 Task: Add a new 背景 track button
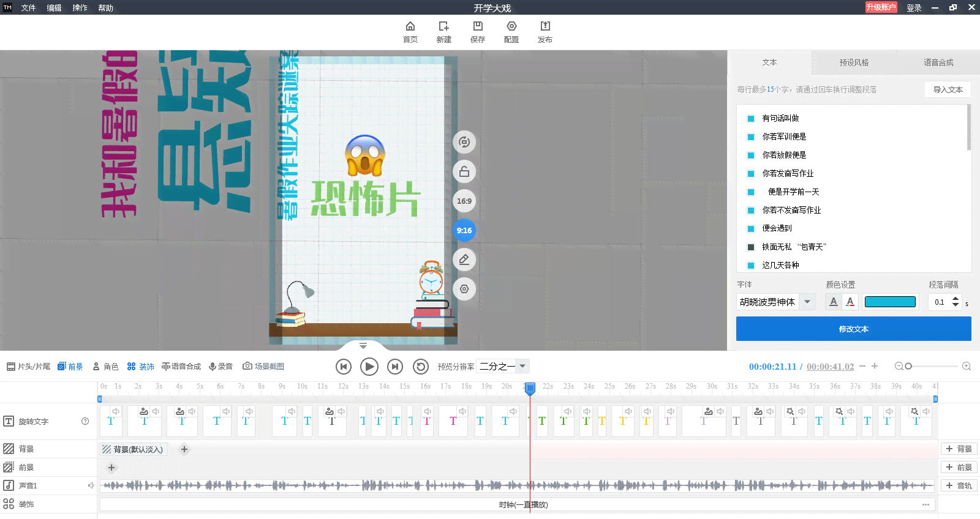tap(959, 449)
